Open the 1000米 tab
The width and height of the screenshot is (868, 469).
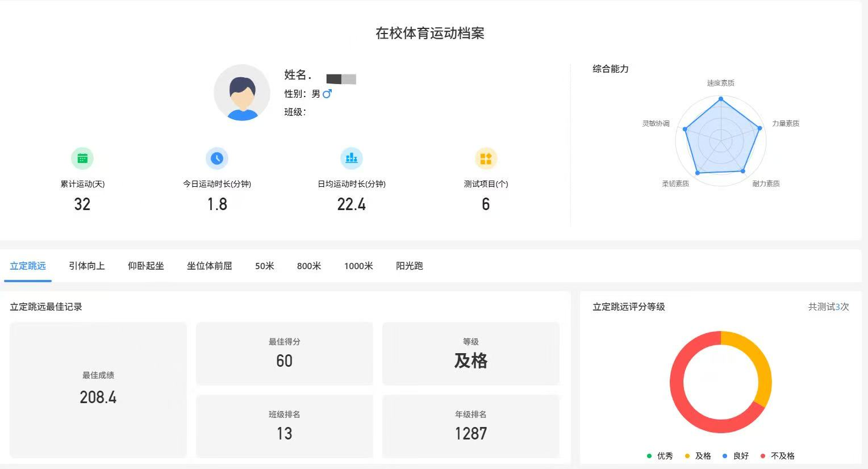[358, 266]
